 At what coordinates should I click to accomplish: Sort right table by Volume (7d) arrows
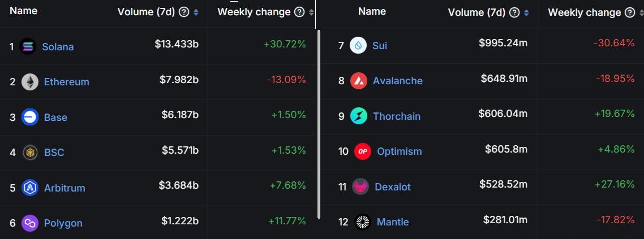point(526,12)
